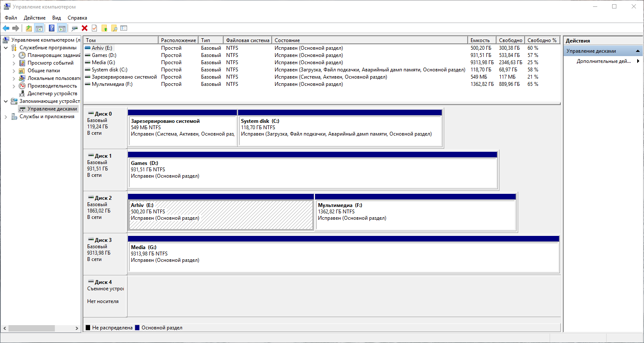
Task: Click the left pane horizontal scrollbar thumb
Action: click(31, 329)
